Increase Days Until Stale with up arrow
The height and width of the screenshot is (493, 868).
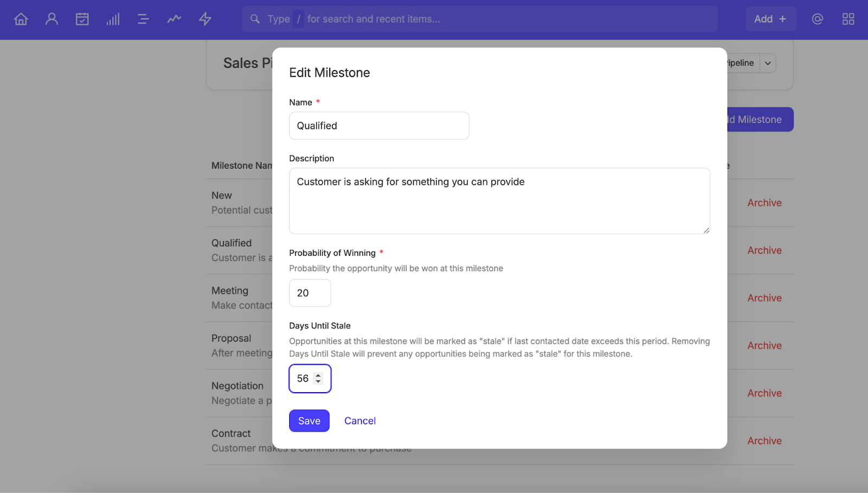click(318, 375)
